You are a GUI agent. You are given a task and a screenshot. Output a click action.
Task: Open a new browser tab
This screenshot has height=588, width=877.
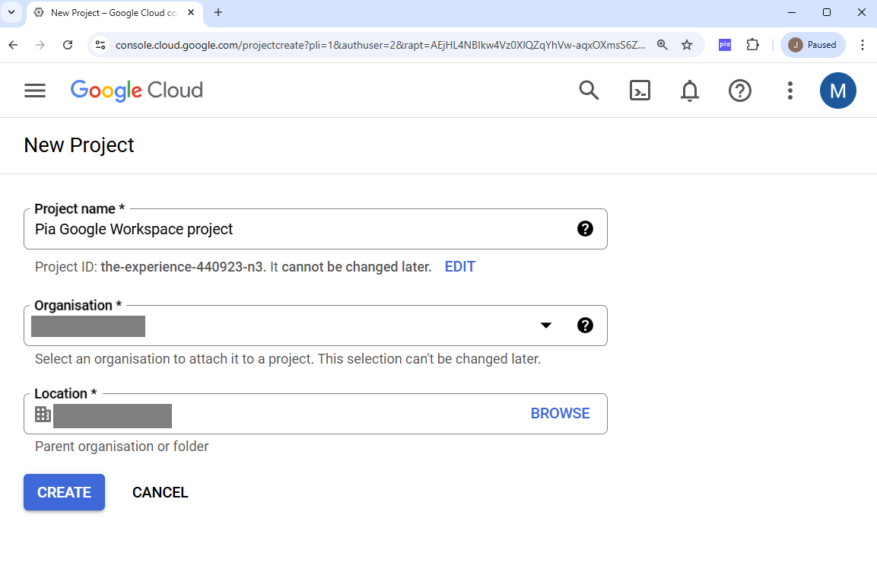[218, 12]
